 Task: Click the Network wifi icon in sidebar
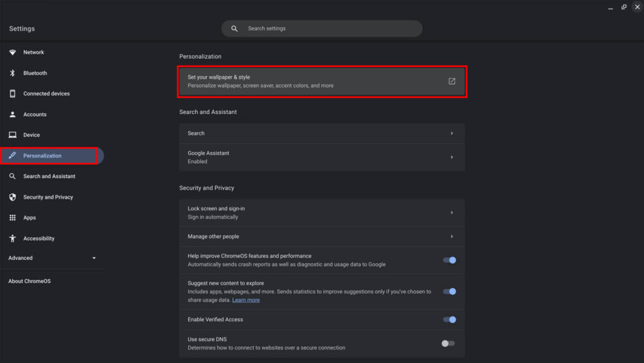12,52
